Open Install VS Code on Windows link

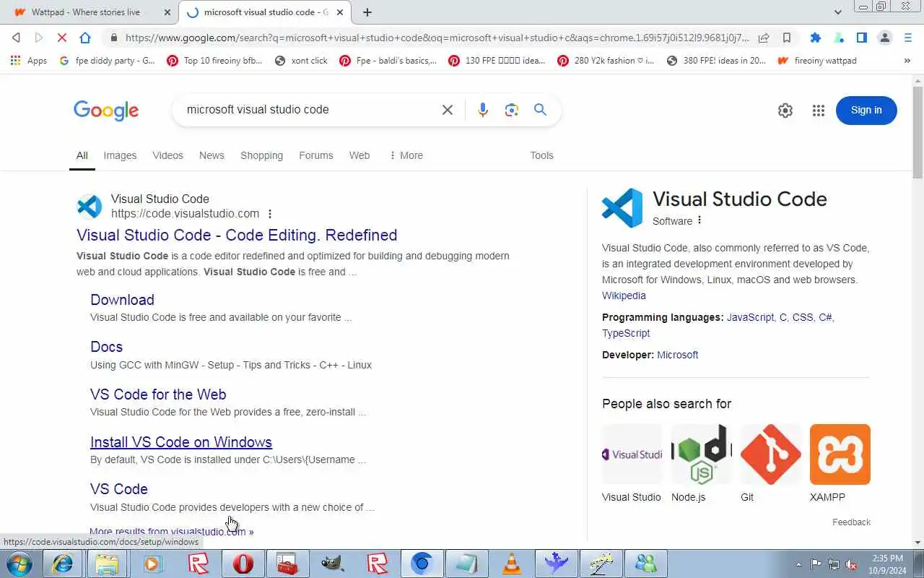click(181, 442)
